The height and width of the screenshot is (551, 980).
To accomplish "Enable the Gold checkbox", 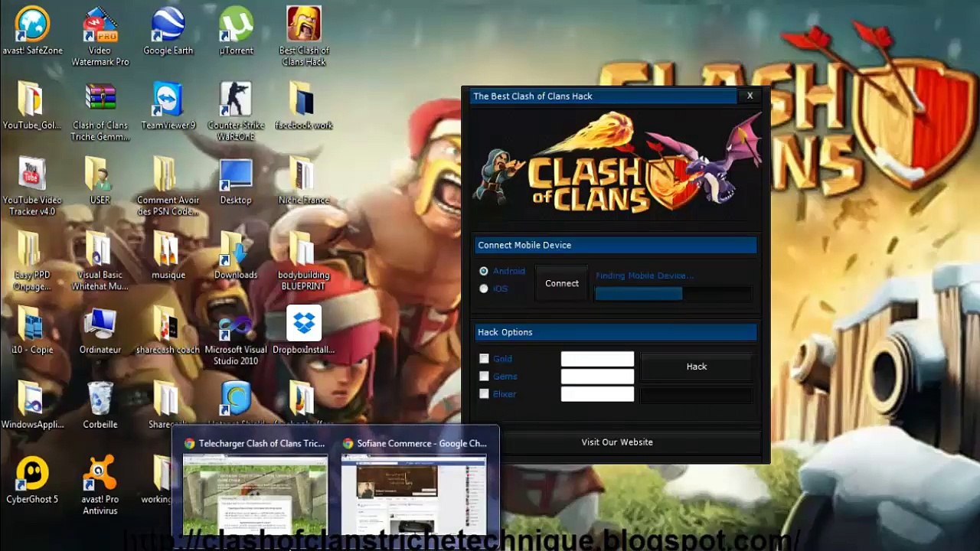I will tap(484, 359).
